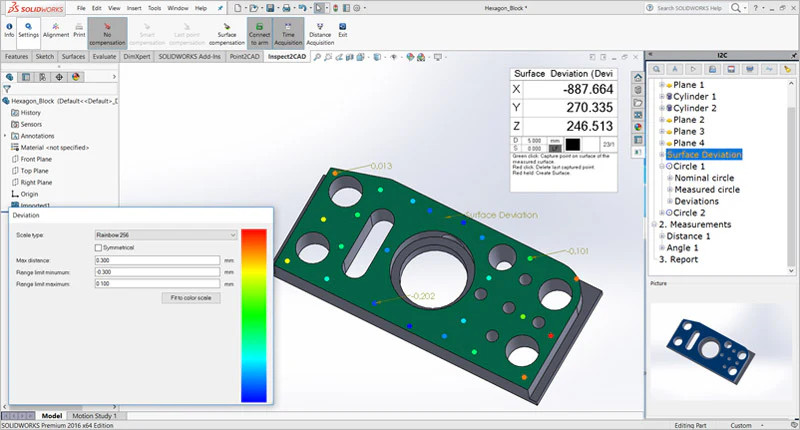Click the Alignment tool

[x=56, y=31]
